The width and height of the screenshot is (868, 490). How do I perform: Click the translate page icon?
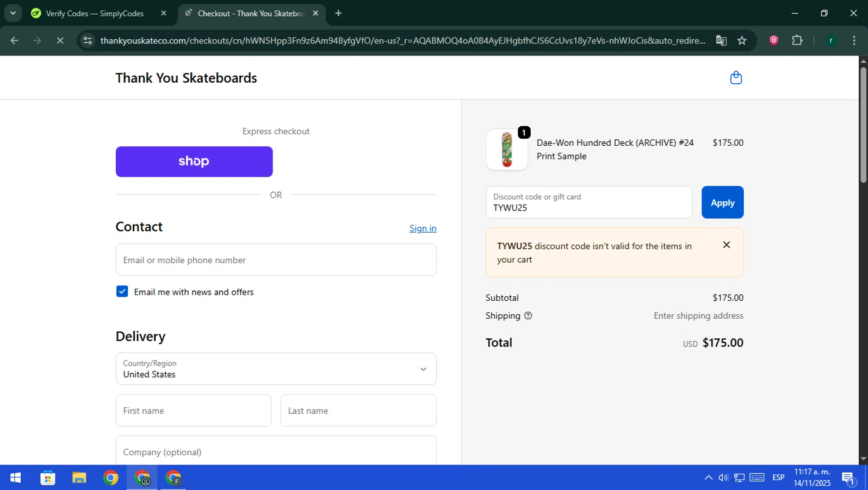[x=721, y=40]
